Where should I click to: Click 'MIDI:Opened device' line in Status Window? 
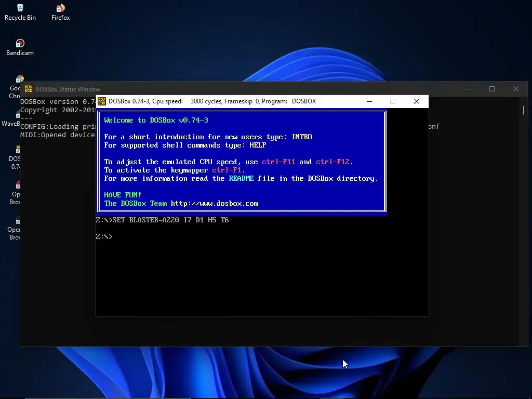tap(58, 135)
